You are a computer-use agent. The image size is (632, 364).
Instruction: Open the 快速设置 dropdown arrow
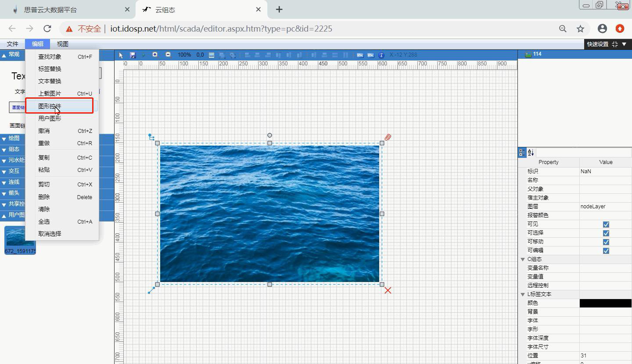624,44
